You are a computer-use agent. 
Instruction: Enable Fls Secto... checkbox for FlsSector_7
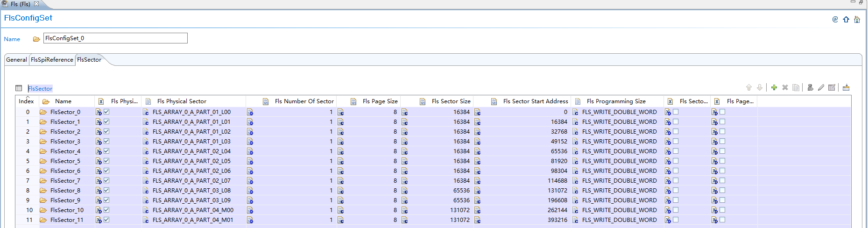pos(676,180)
